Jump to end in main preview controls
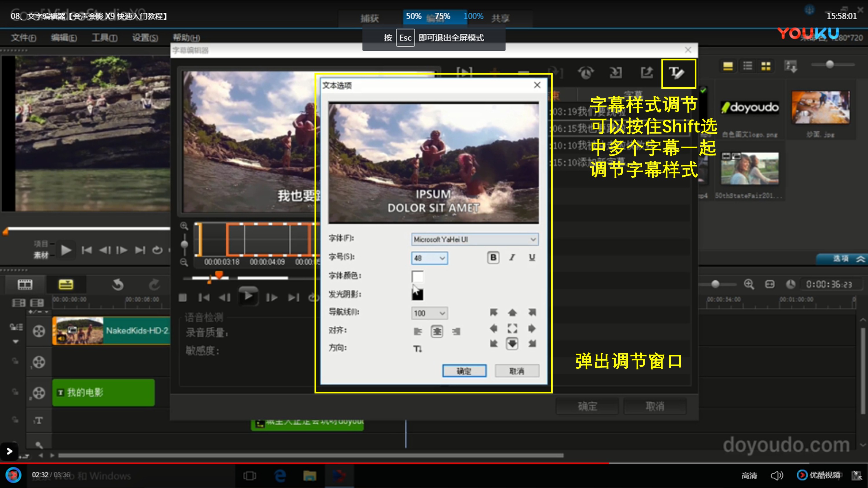The image size is (868, 488). click(x=140, y=250)
